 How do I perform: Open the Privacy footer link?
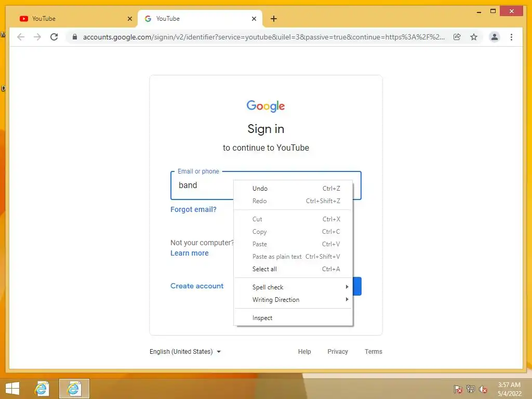pyautogui.click(x=338, y=352)
